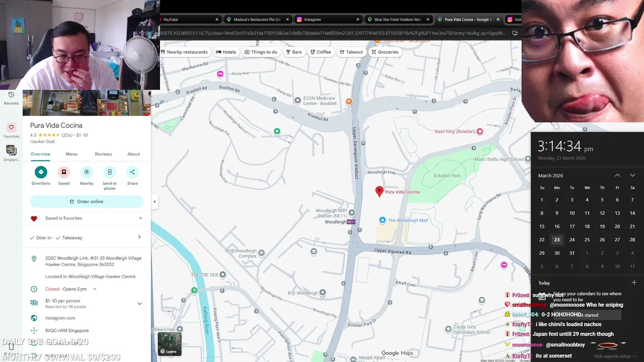Click The Woodleigh Mall shopping marker
Screen dimensions: 644x362
[382, 220]
